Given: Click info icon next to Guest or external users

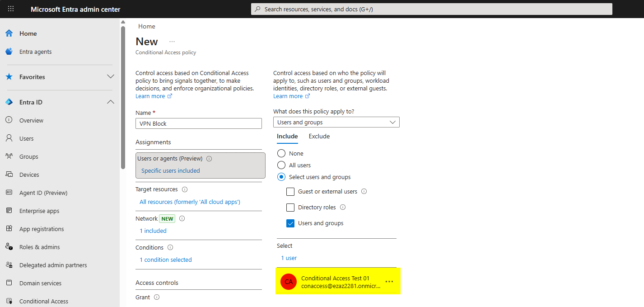Looking at the screenshot, I should click(364, 191).
